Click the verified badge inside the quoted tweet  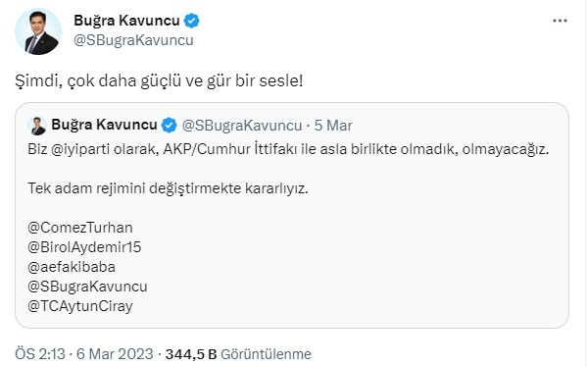(170, 125)
